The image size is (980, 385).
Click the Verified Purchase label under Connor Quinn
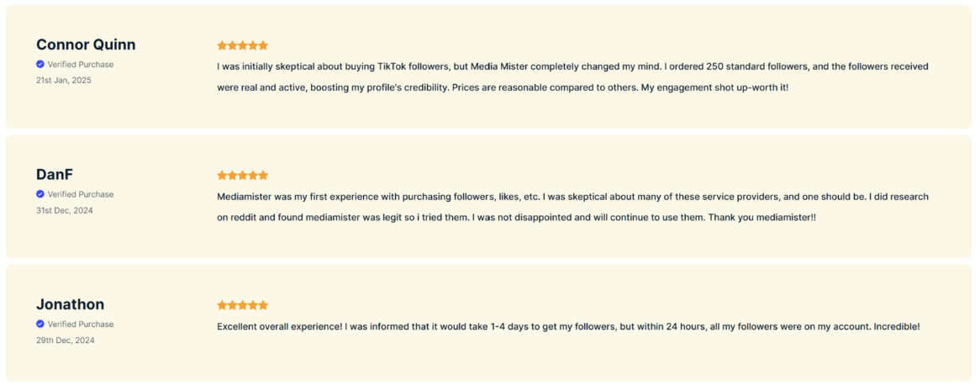click(x=80, y=65)
